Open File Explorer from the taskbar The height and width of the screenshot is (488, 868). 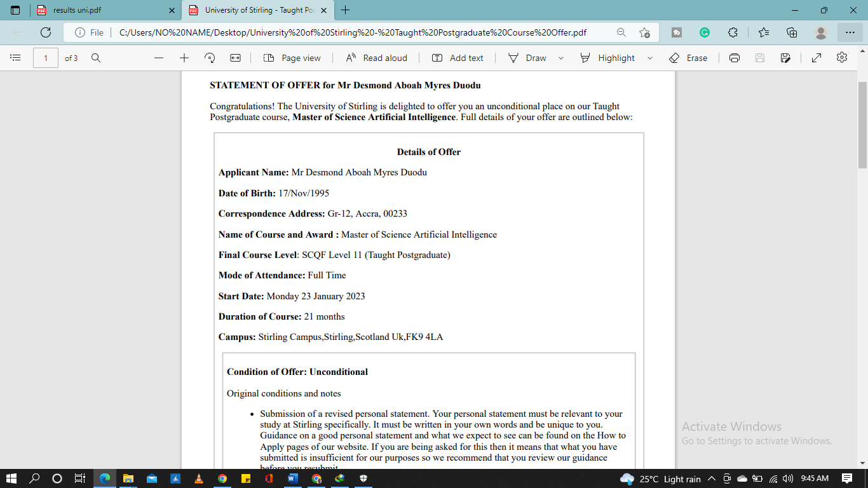128,478
